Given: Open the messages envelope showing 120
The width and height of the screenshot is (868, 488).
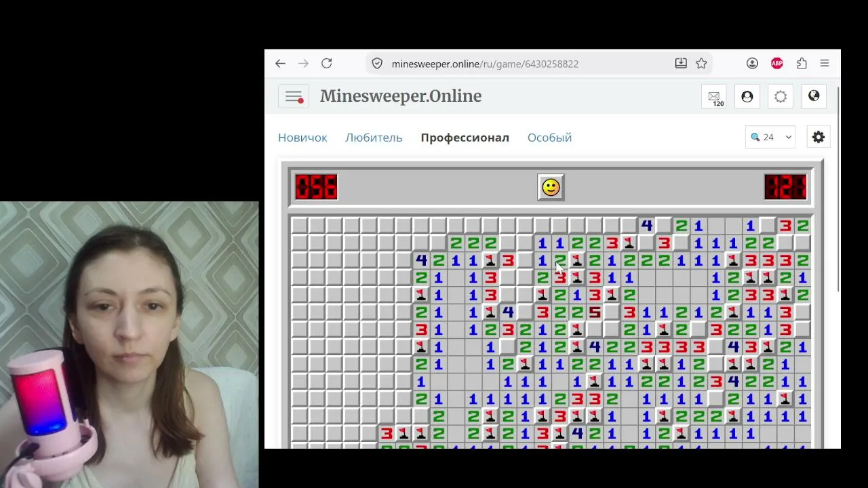Looking at the screenshot, I should click(x=714, y=97).
